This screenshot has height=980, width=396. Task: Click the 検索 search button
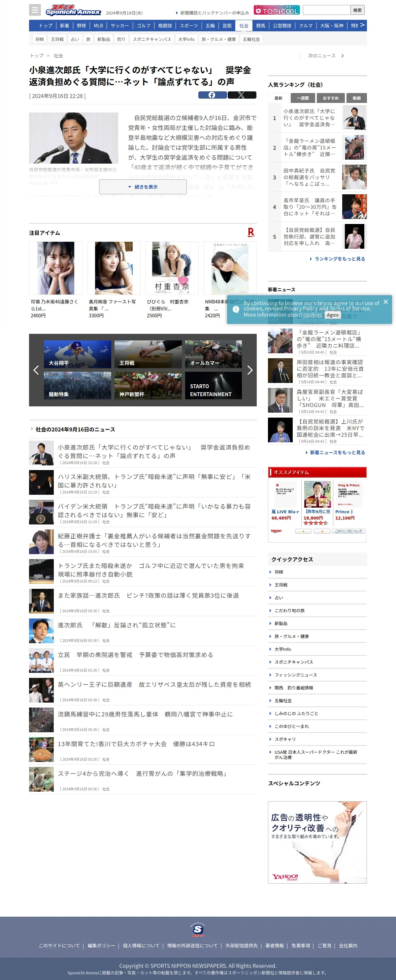click(x=357, y=10)
